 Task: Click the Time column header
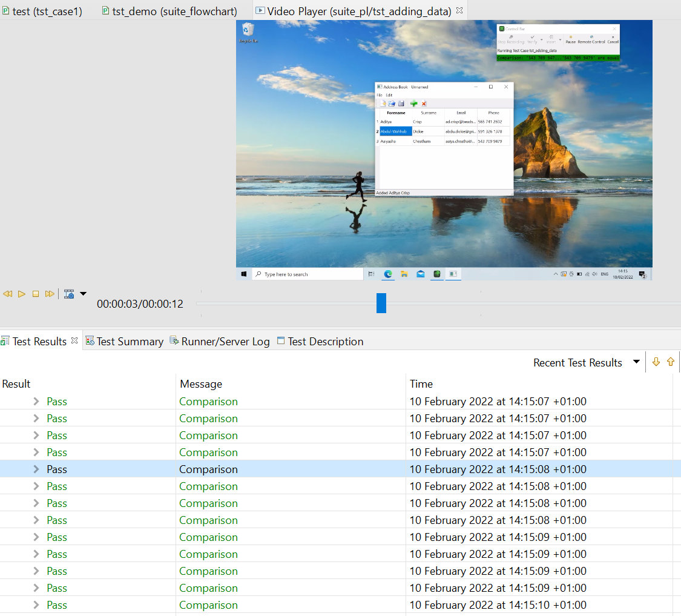coord(421,384)
